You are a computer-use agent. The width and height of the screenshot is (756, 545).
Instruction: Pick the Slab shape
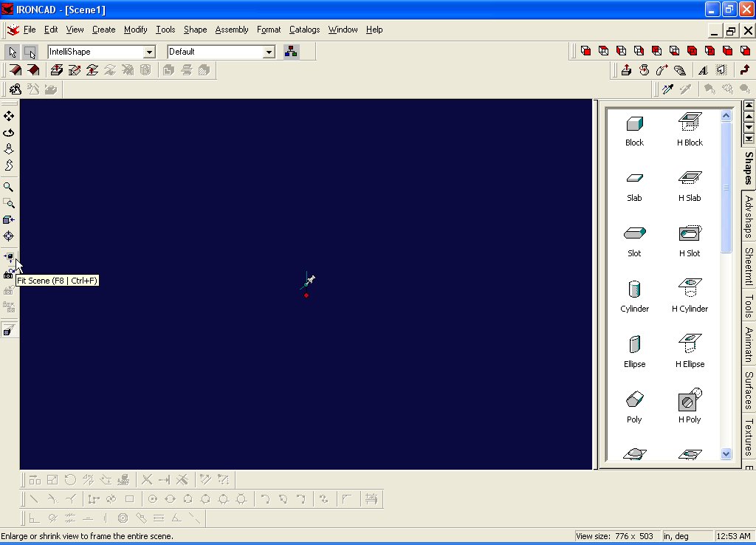point(634,185)
